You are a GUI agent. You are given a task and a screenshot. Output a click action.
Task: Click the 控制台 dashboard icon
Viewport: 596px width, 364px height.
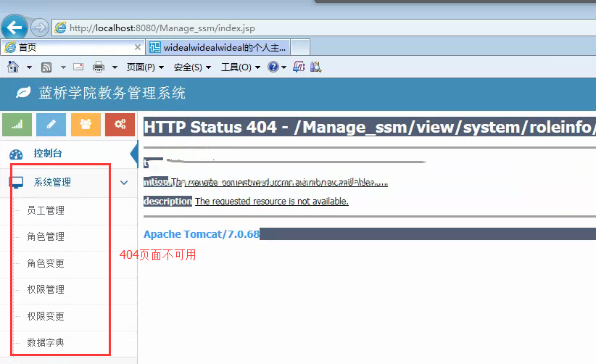pyautogui.click(x=16, y=154)
